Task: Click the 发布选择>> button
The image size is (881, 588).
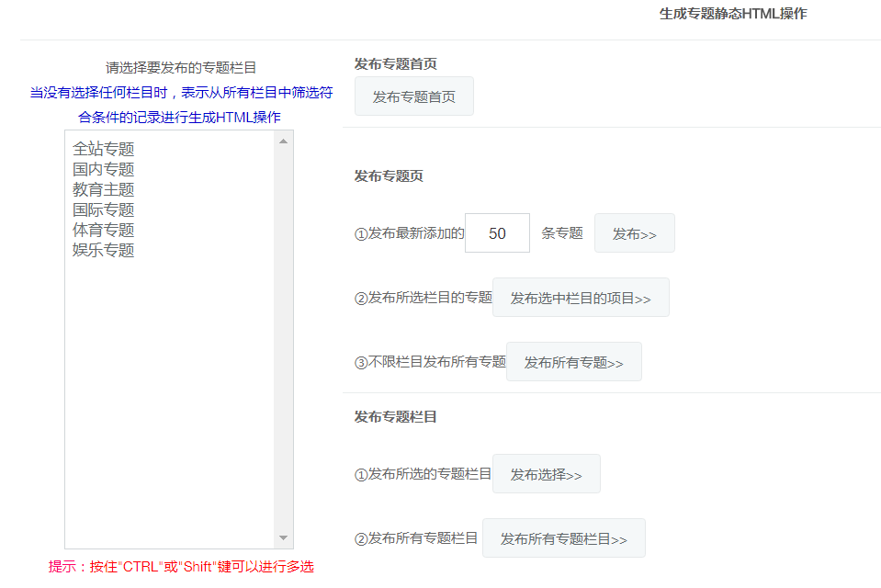Action: pyautogui.click(x=546, y=473)
